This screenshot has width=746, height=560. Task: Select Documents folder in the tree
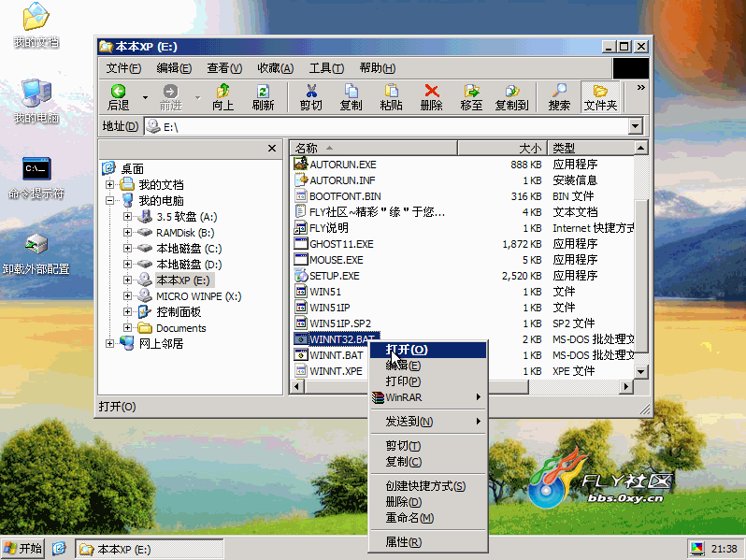180,328
